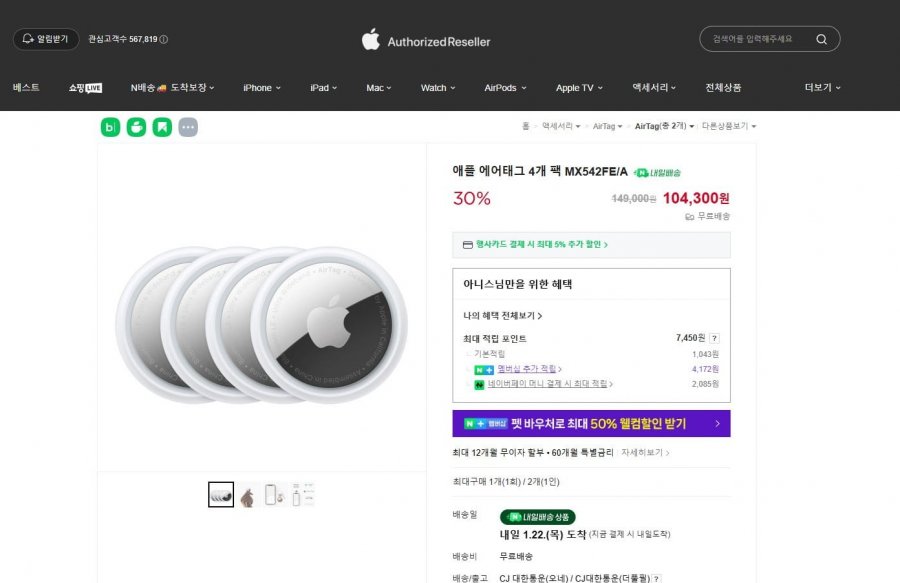Open the 베스트 tab
Screen dimensions: 900x583
(25, 88)
